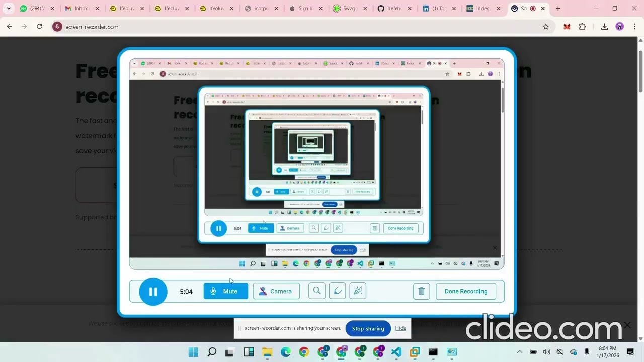Go back in browser history
644x362 pixels.
(9, 27)
